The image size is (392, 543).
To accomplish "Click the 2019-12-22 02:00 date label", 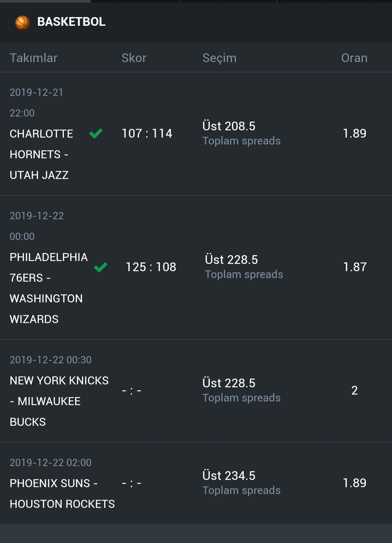I will (50, 462).
